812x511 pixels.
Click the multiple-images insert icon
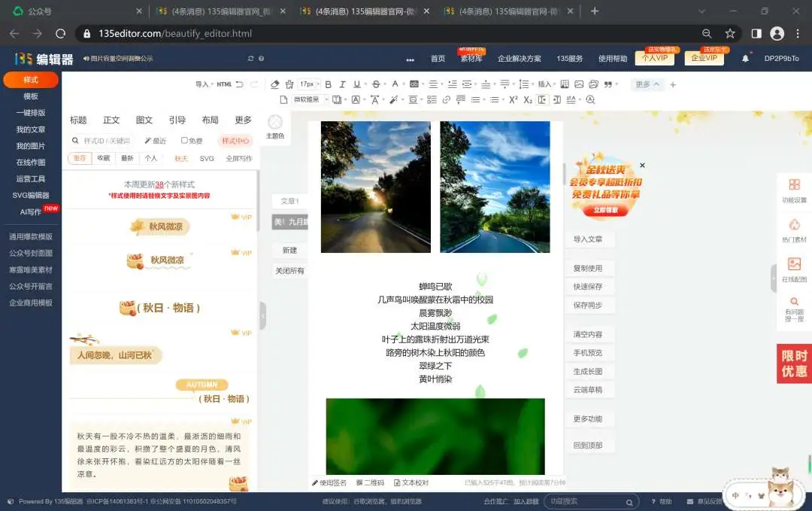click(x=593, y=84)
